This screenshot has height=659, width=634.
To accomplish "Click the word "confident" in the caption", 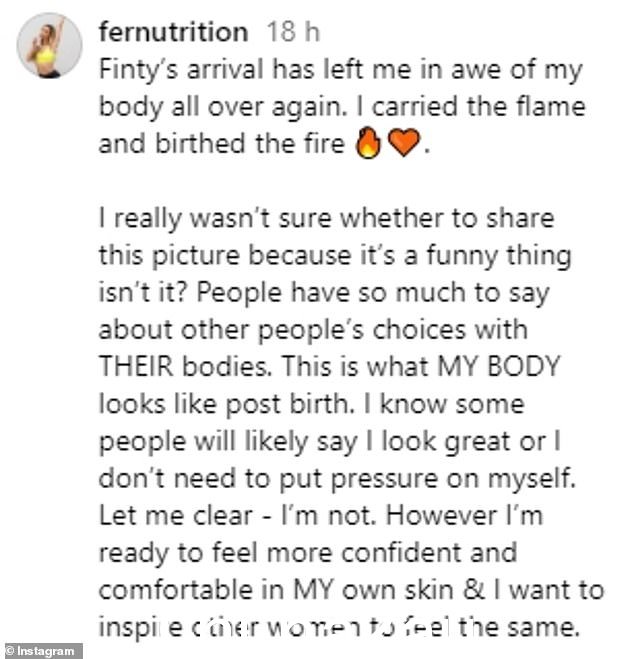I will tap(401, 553).
